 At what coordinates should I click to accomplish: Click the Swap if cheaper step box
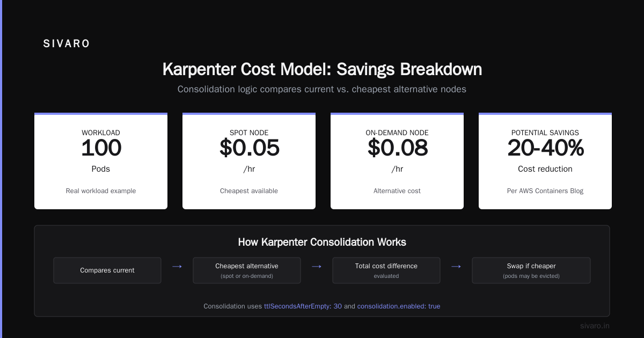(x=531, y=270)
